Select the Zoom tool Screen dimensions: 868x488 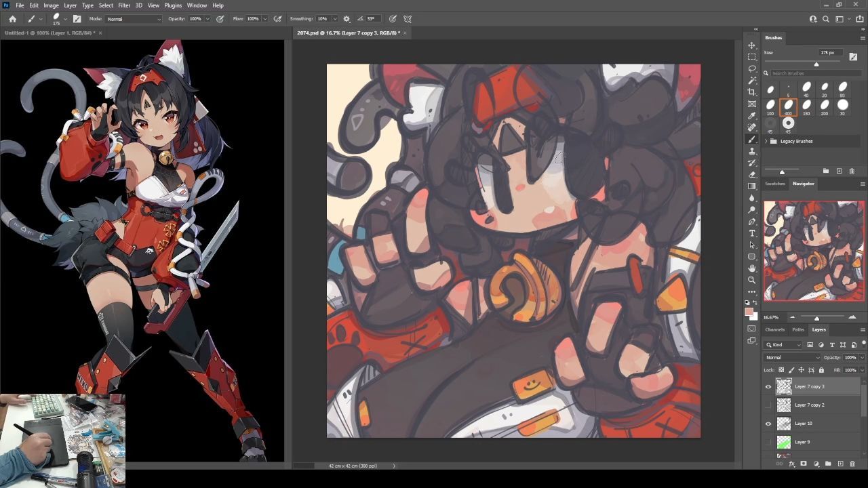752,280
